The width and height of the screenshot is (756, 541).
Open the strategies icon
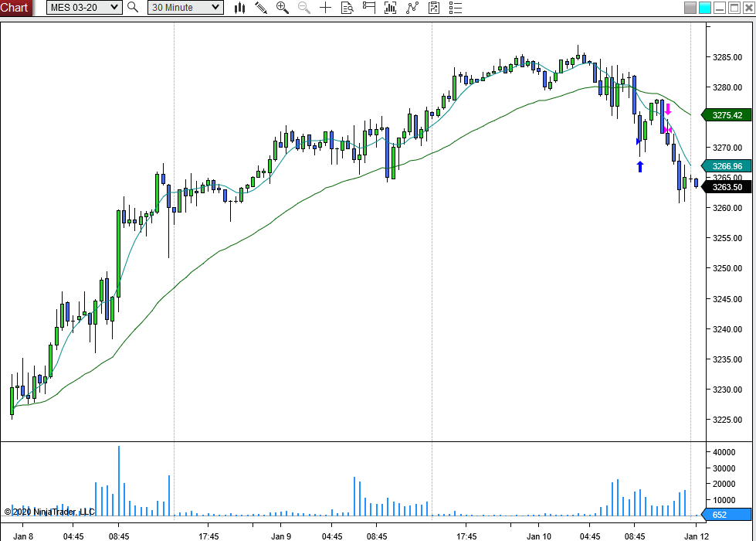coord(434,7)
